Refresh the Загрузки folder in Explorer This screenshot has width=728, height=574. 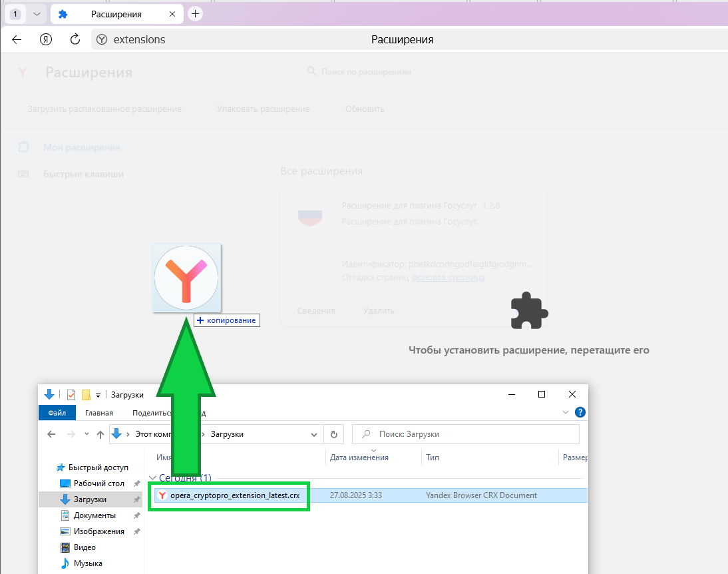[x=334, y=434]
